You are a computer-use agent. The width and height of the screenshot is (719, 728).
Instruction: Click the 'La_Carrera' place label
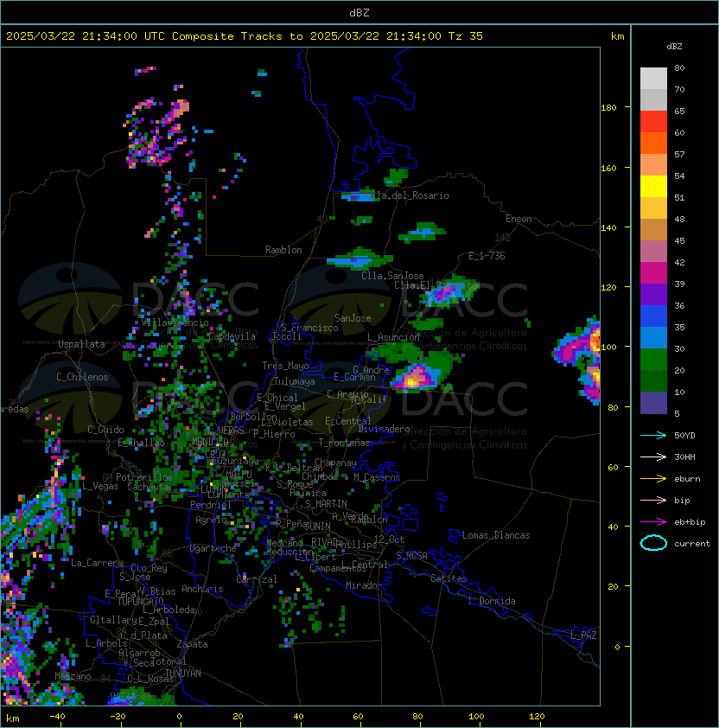click(98, 563)
